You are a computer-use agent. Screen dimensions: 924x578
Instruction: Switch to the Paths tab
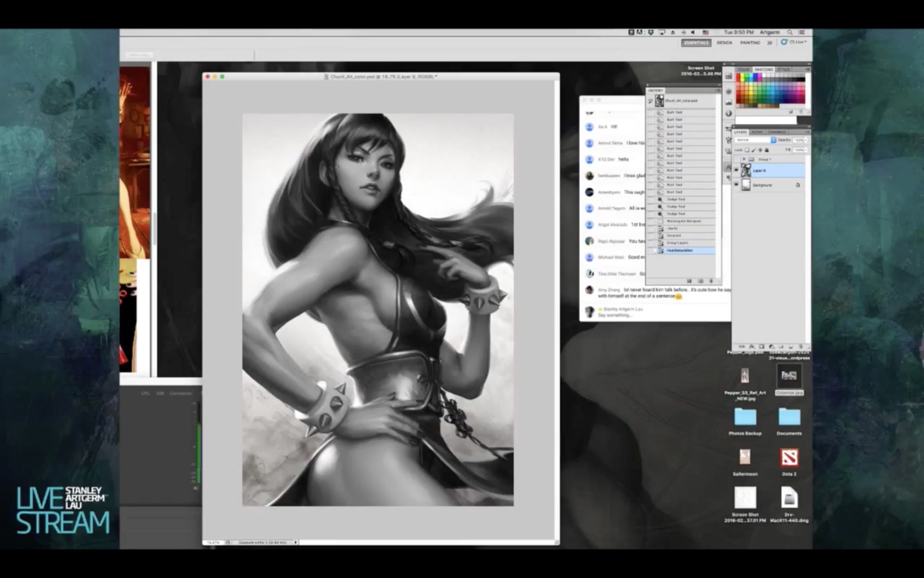tap(757, 132)
